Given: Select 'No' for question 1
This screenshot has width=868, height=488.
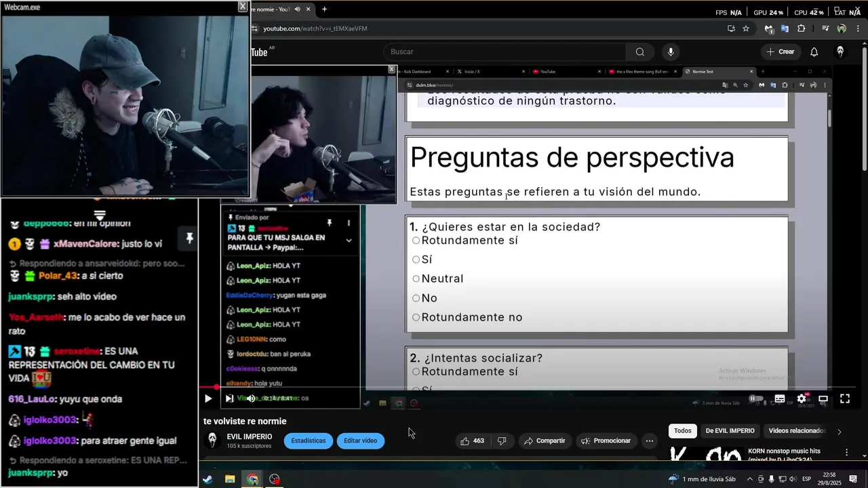Looking at the screenshot, I should click(416, 298).
